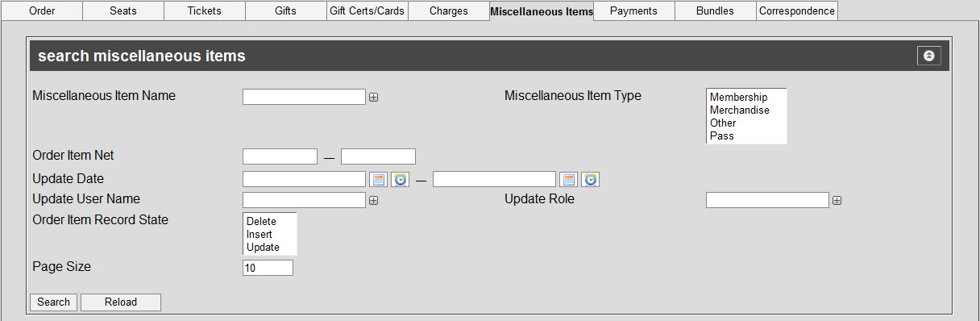Click clock icon for second Update Date
The image size is (980, 321).
click(591, 179)
